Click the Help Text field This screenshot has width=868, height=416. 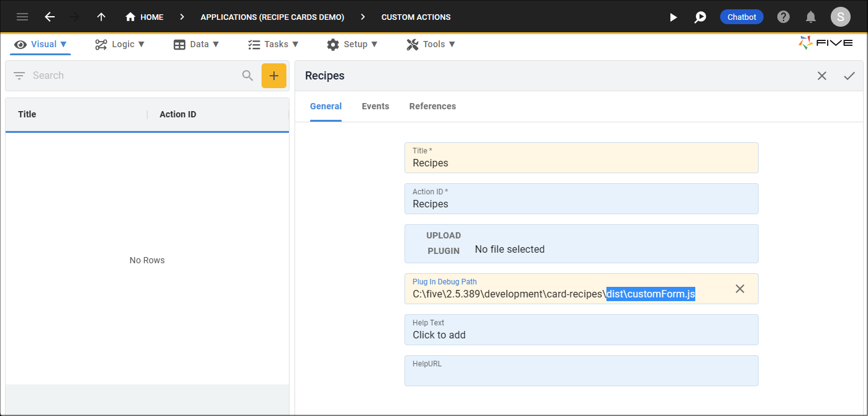581,330
